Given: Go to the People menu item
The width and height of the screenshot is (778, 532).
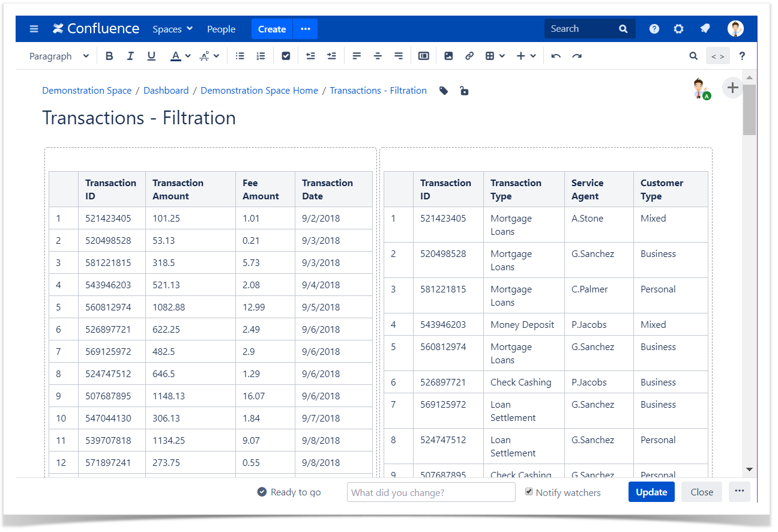Looking at the screenshot, I should [221, 29].
